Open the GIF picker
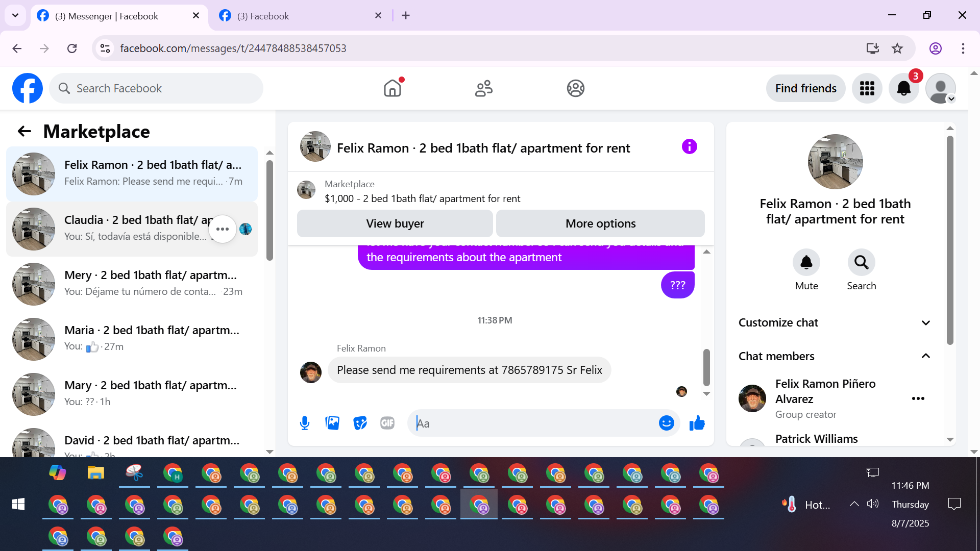Image resolution: width=980 pixels, height=551 pixels. pyautogui.click(x=387, y=423)
